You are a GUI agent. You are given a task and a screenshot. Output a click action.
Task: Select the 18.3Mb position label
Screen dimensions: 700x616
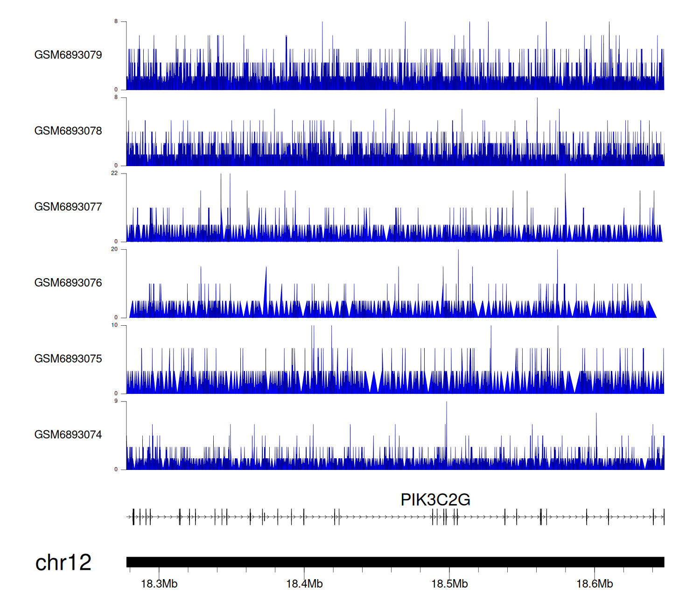(159, 584)
